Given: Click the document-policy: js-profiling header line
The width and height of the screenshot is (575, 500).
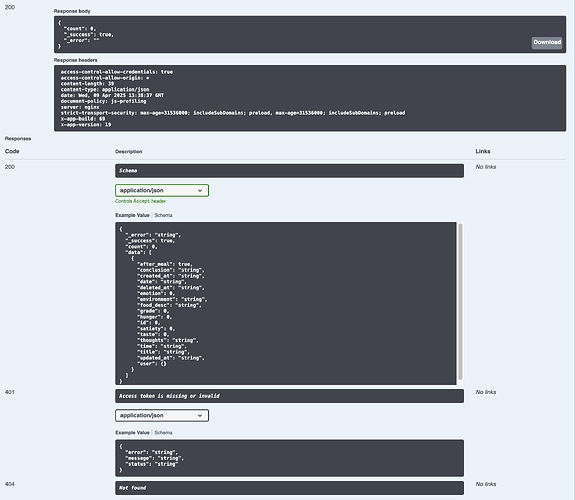Looking at the screenshot, I should pyautogui.click(x=103, y=101).
